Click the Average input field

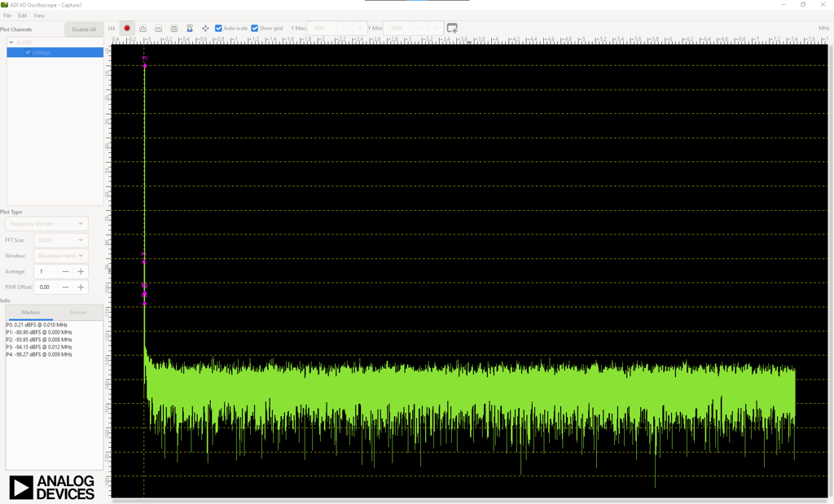46,272
